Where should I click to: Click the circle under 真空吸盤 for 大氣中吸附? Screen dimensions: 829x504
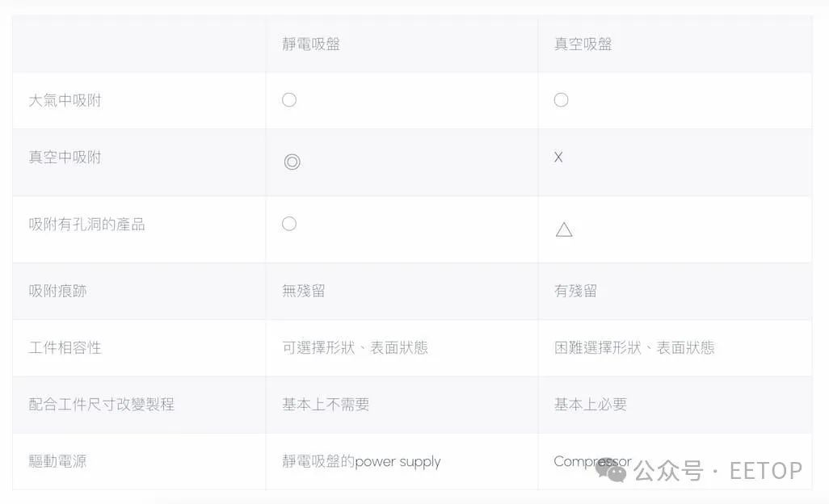(561, 100)
